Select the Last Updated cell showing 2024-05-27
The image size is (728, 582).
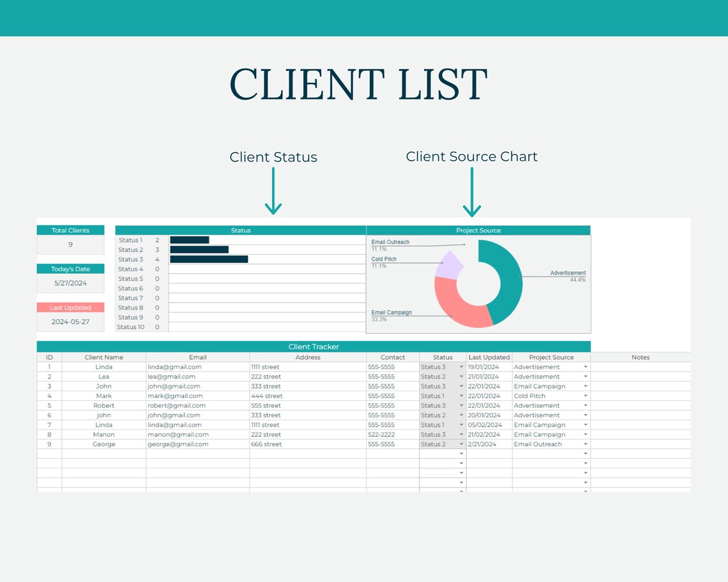70,321
